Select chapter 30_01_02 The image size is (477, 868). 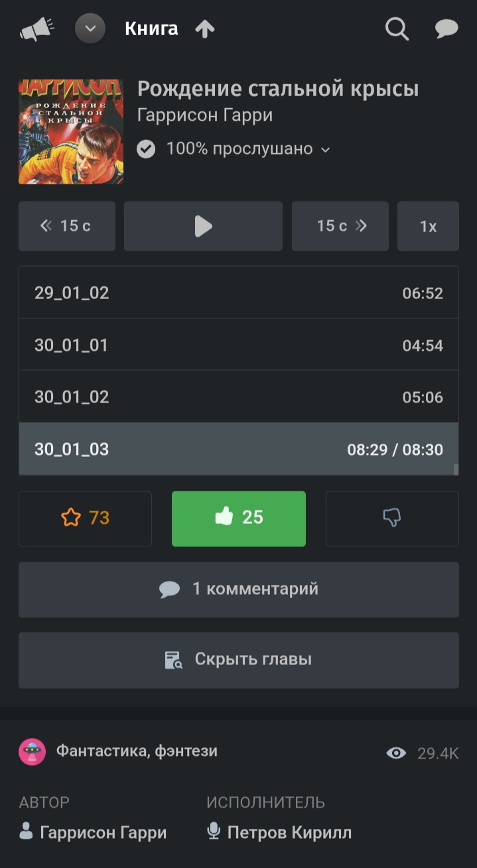point(238,397)
